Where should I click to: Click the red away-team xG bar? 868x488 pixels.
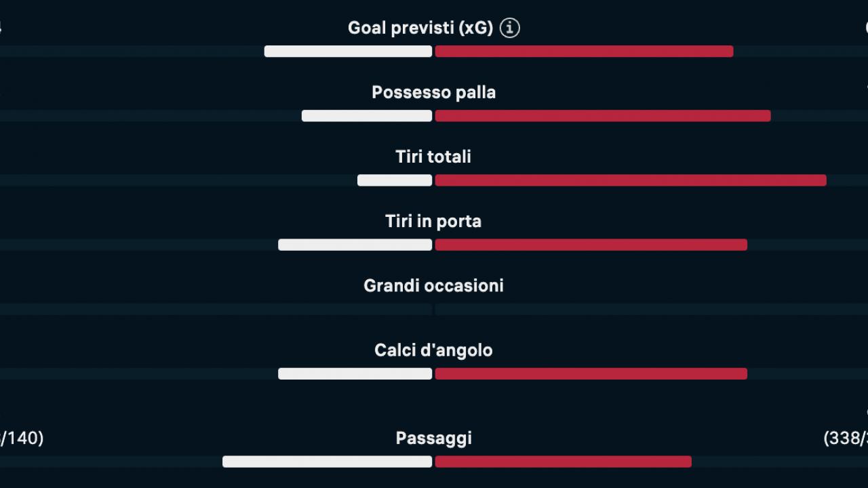(x=583, y=51)
